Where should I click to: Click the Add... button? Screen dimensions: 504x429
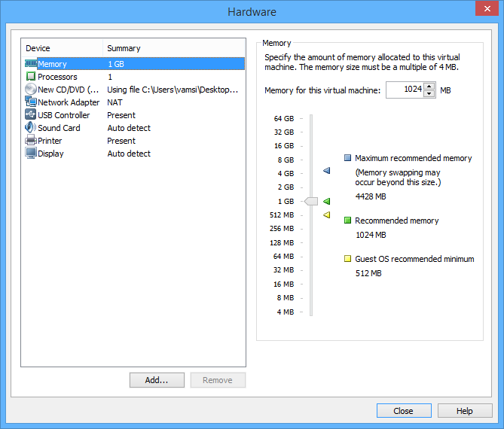157,380
